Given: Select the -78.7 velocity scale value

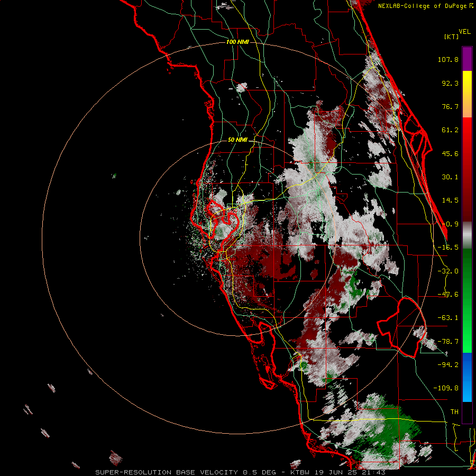Looking at the screenshot, I should coord(448,342).
